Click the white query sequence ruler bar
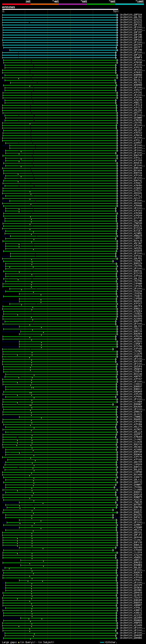Image resolution: width=146 pixels, height=644 pixels. [60, 9]
